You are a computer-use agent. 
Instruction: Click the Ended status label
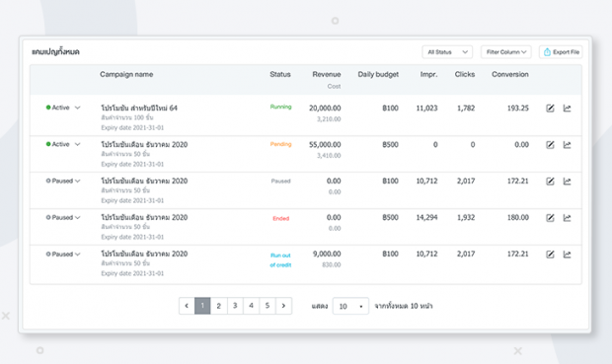point(281,218)
